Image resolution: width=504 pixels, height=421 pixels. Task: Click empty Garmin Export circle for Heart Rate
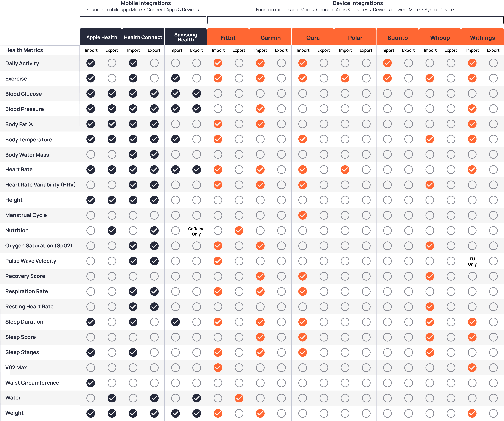point(281,170)
